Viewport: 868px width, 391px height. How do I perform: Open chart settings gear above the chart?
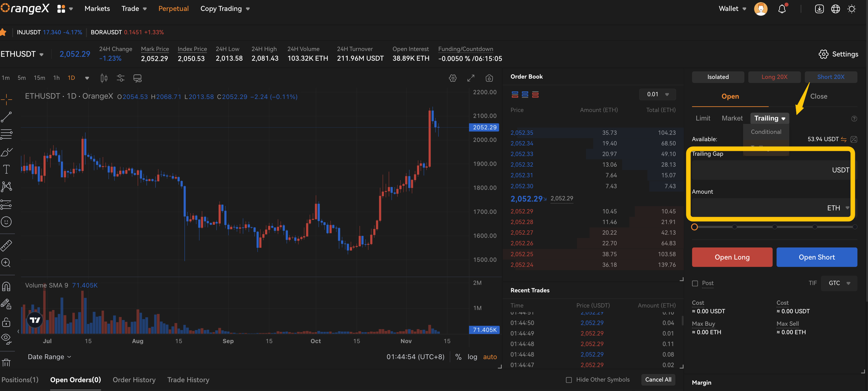[453, 78]
